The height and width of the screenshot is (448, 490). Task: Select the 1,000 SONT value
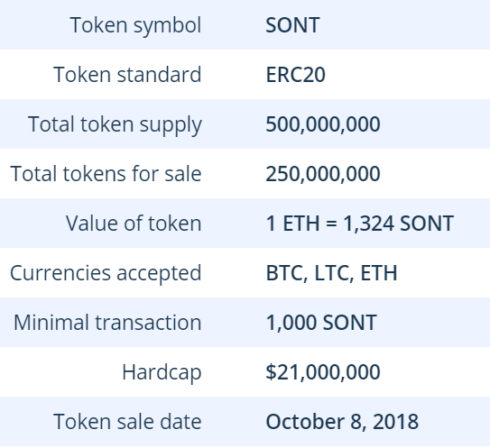click(x=321, y=323)
